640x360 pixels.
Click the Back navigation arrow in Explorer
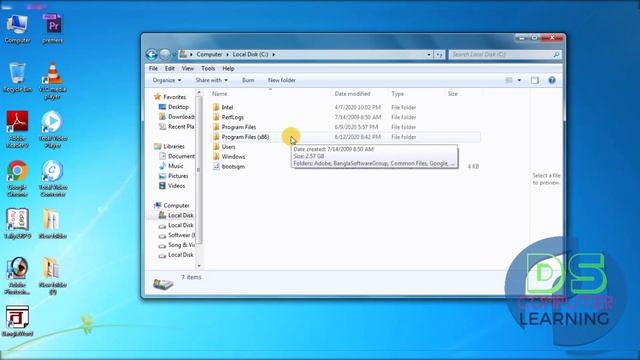[x=151, y=54]
